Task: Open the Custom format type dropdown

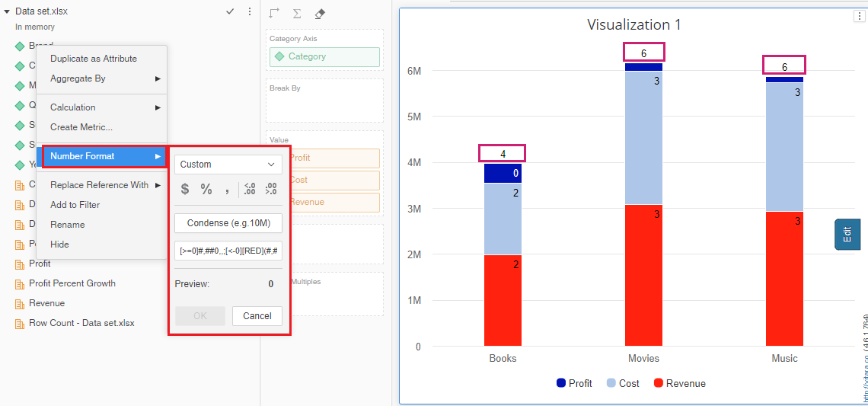Action: [x=228, y=165]
